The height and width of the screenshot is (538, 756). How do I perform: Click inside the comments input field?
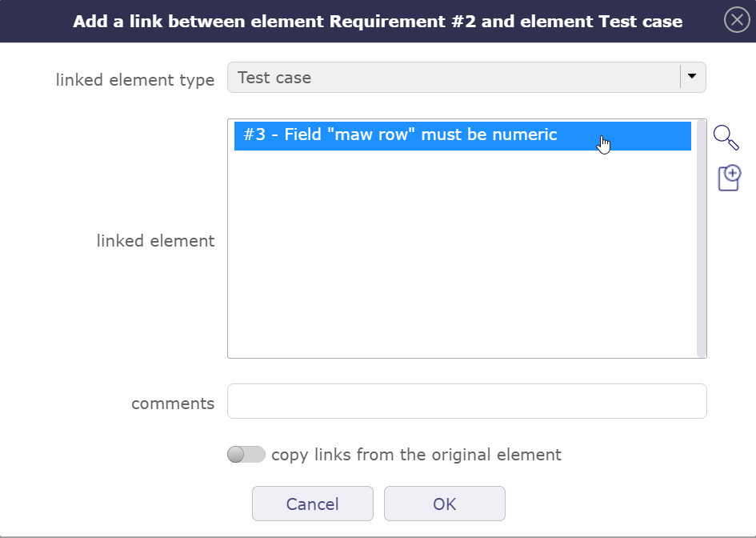click(x=466, y=400)
